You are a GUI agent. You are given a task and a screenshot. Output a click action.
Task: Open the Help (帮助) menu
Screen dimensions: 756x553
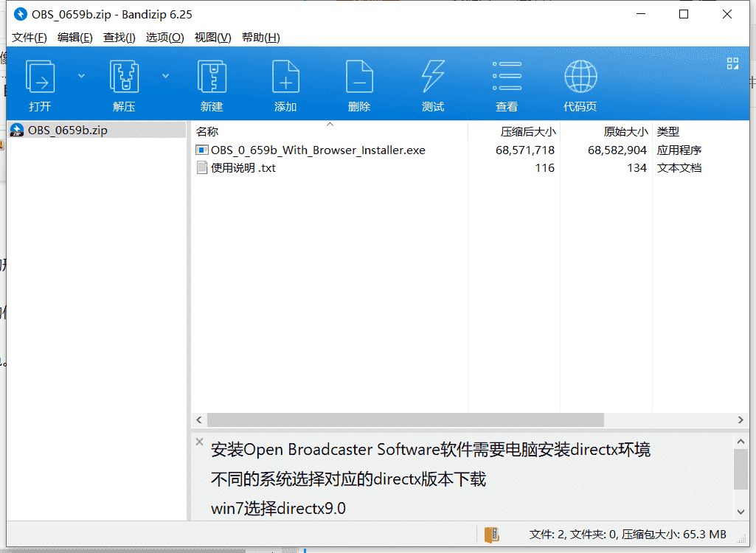(261, 38)
